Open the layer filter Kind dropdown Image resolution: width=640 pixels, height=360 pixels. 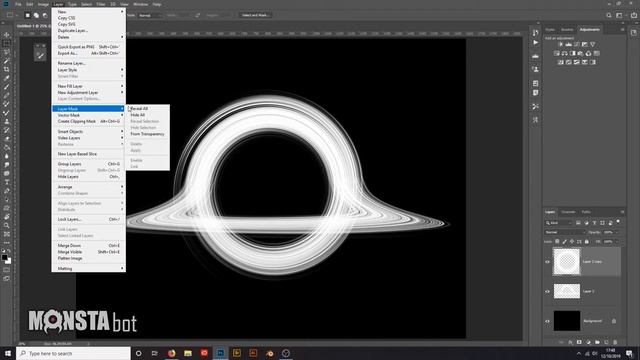558,223
